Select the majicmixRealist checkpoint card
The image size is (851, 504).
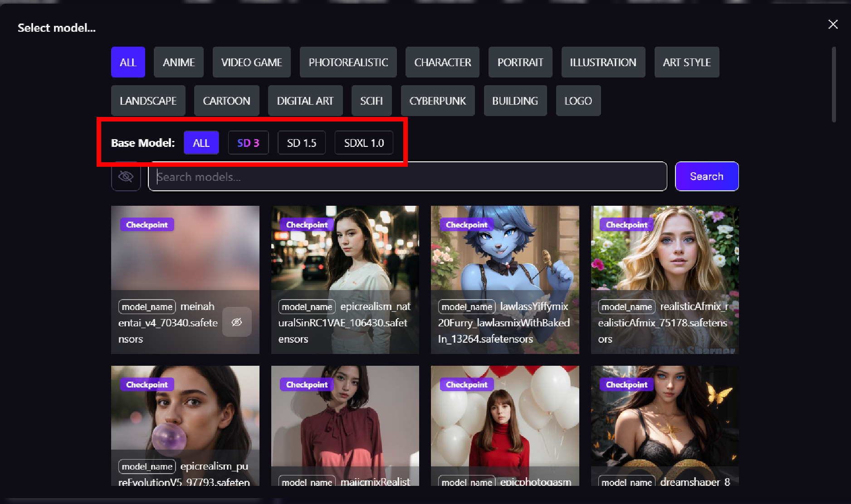click(x=345, y=426)
